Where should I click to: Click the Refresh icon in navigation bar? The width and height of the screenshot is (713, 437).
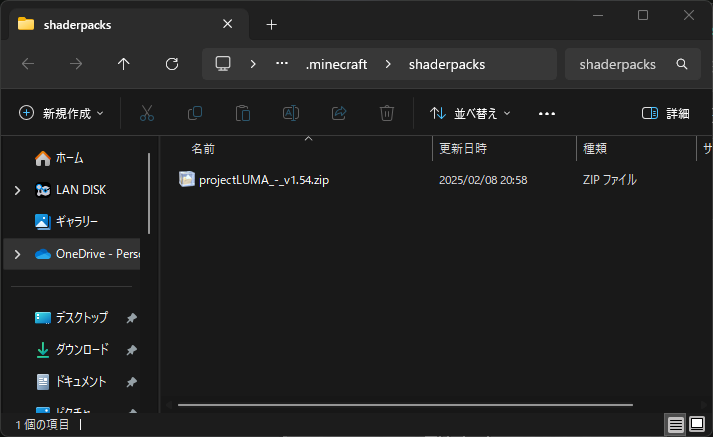point(171,64)
